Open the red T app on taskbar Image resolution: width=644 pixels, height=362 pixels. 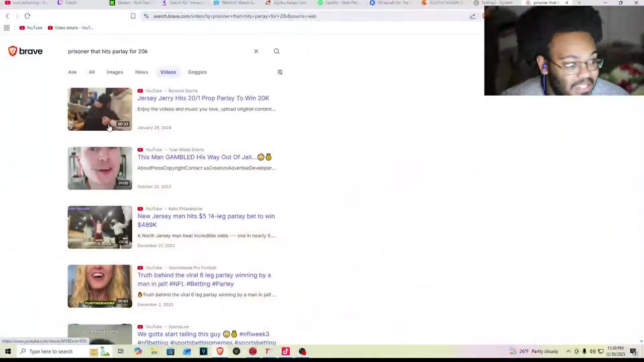(x=269, y=351)
